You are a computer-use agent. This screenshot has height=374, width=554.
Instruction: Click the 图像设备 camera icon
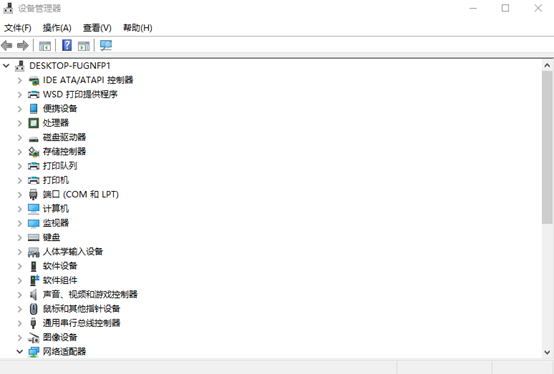click(34, 338)
